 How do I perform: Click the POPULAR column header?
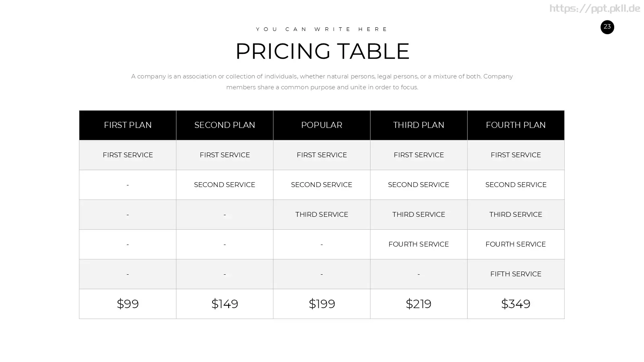click(x=322, y=125)
